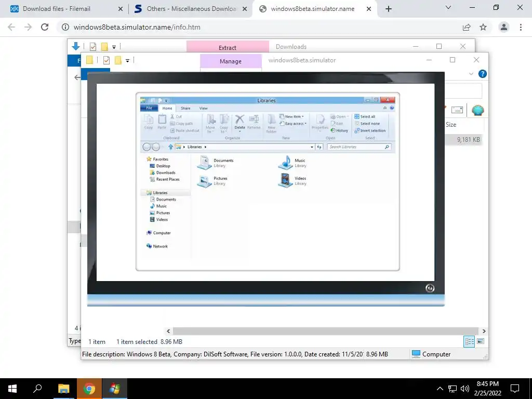Click Select all in the Select group
The image size is (532, 399).
pos(365,116)
